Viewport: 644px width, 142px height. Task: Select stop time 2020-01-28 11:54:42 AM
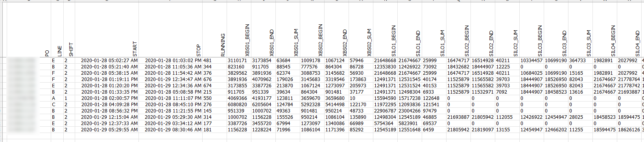click(171, 73)
